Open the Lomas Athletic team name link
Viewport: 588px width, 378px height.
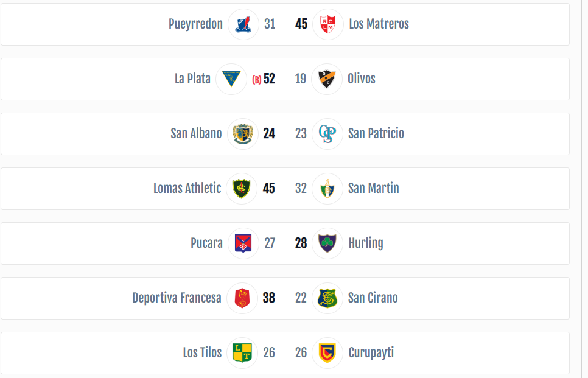pyautogui.click(x=187, y=188)
